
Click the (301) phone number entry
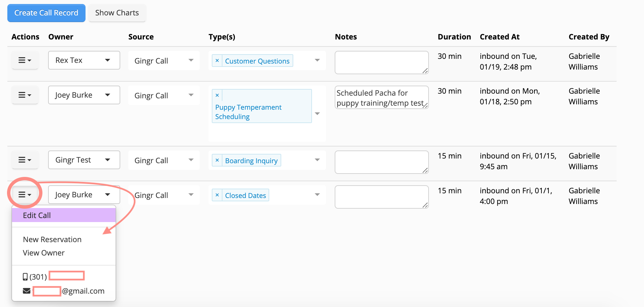tap(53, 277)
